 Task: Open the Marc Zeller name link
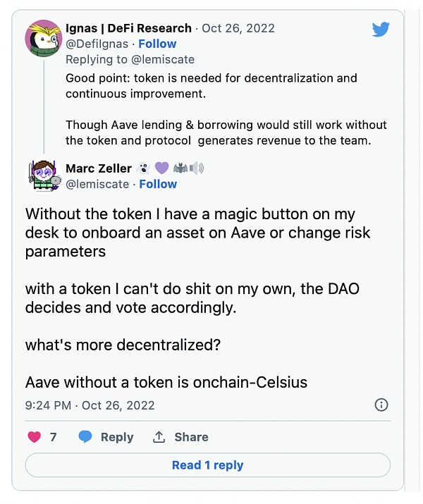tap(99, 168)
